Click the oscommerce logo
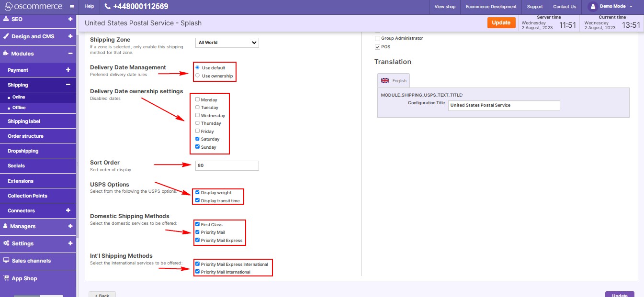644x297 pixels. click(x=34, y=7)
